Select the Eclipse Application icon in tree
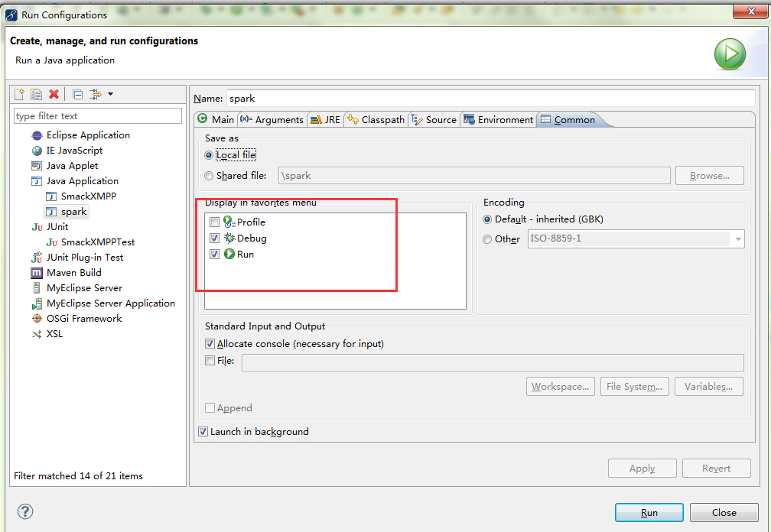771x532 pixels. click(37, 135)
